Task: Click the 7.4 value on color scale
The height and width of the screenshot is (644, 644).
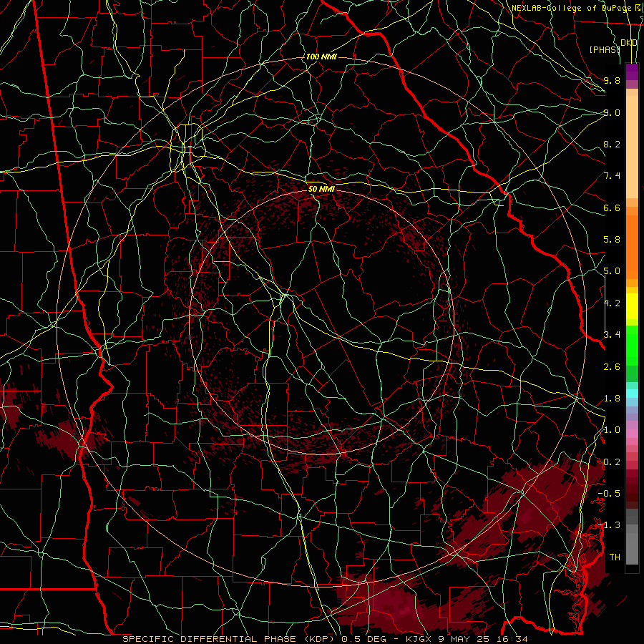Action: pos(612,176)
